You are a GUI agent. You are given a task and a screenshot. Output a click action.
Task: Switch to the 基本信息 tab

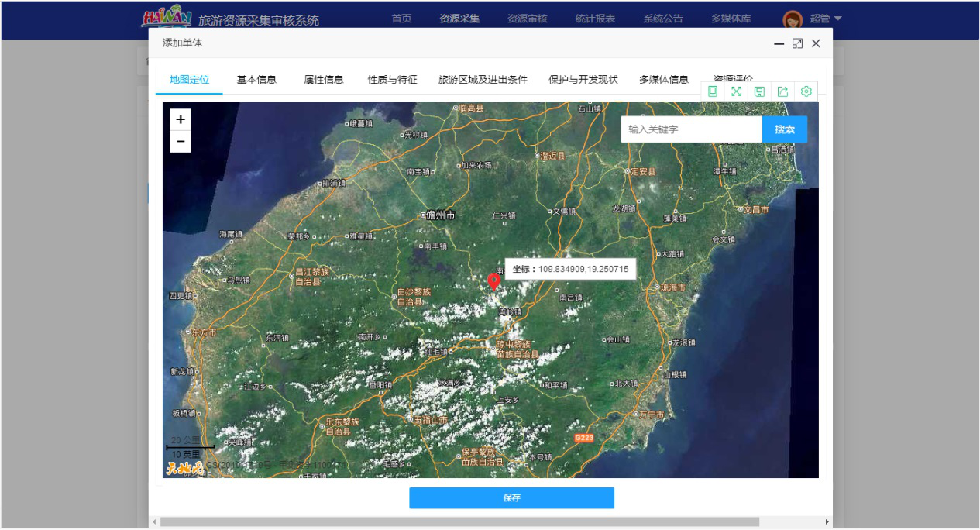pyautogui.click(x=256, y=80)
